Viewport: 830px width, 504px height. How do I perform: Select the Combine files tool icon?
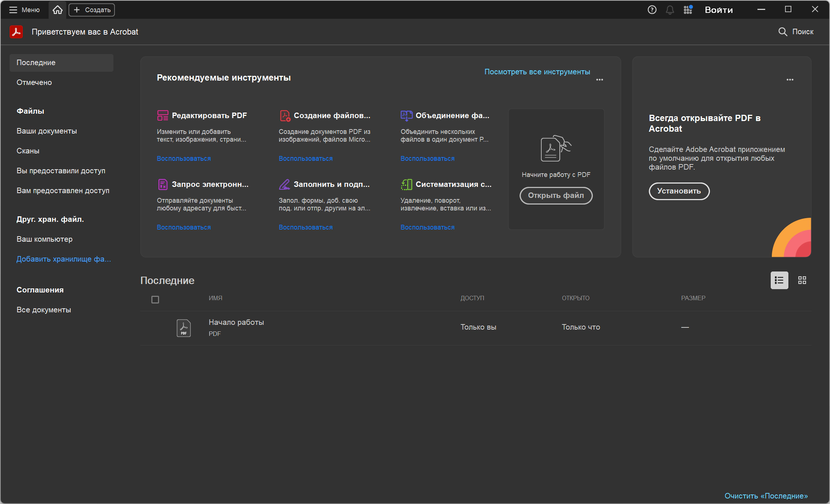[406, 116]
